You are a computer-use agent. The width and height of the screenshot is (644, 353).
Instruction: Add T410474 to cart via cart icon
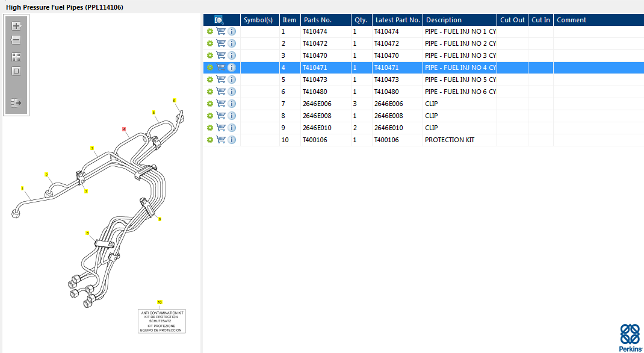point(221,31)
